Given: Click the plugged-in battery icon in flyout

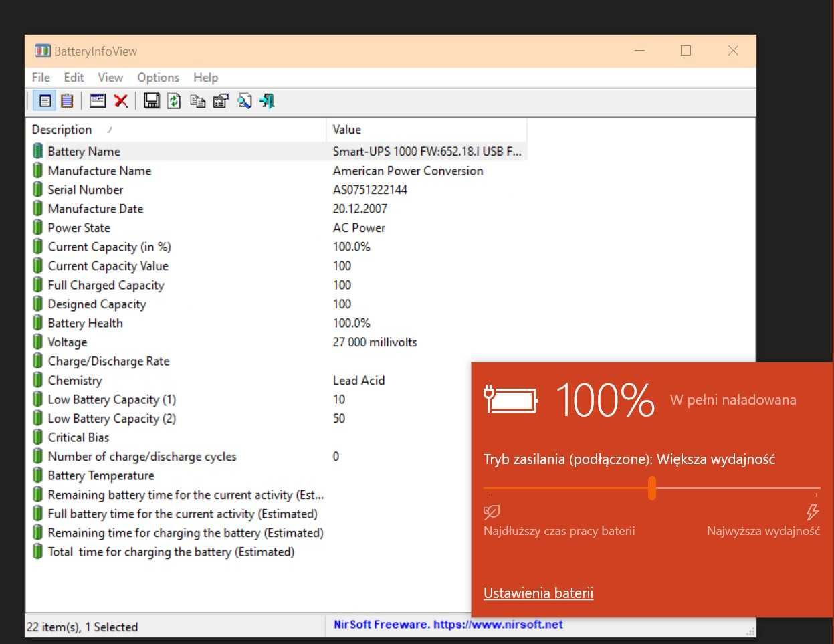Looking at the screenshot, I should [x=510, y=399].
